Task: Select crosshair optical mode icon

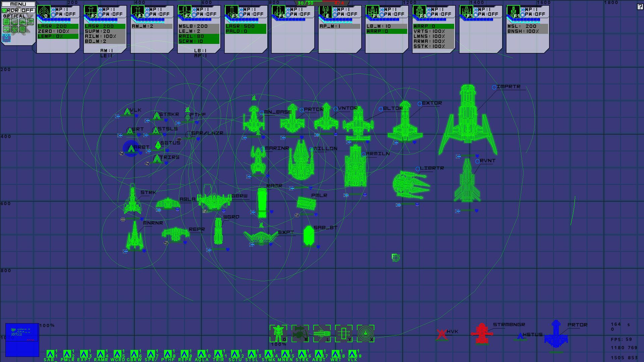Action: click(14, 29)
